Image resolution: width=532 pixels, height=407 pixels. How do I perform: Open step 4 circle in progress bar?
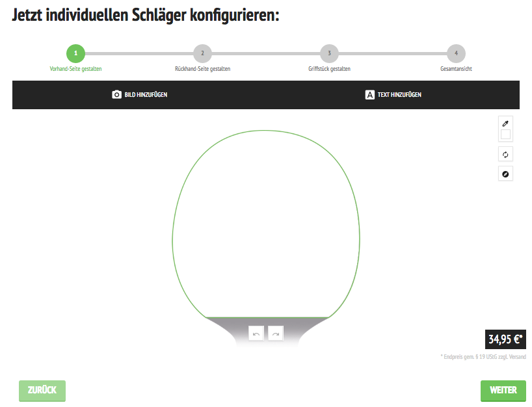click(456, 53)
